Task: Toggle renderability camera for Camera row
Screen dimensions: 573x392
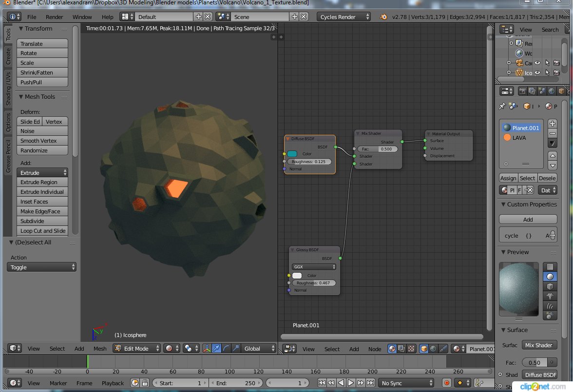Action: [x=556, y=63]
